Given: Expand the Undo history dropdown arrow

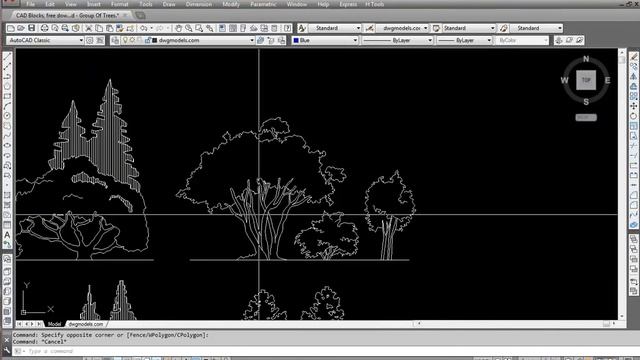Looking at the screenshot, I should [151, 28].
